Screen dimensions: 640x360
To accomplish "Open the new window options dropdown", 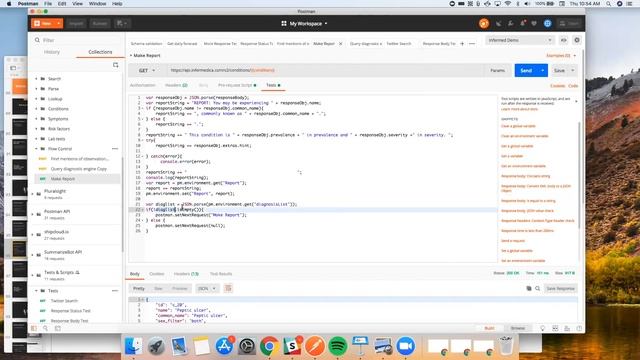I will coord(122,23).
